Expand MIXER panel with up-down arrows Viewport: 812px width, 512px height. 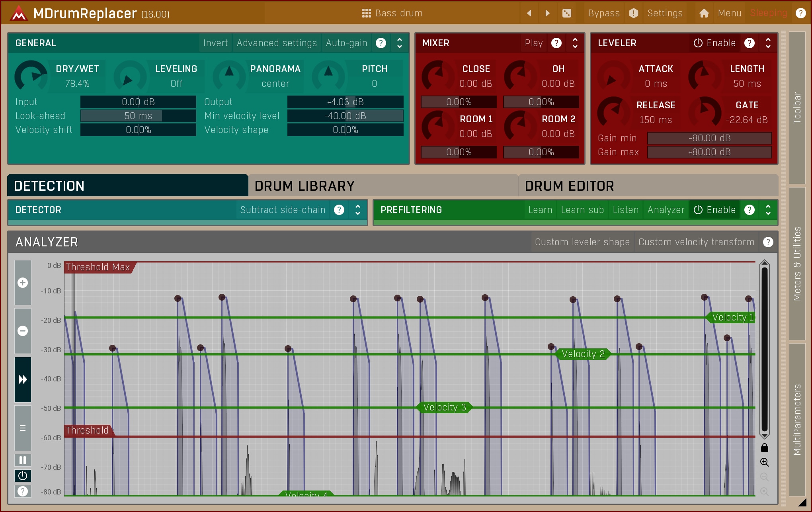pyautogui.click(x=575, y=43)
